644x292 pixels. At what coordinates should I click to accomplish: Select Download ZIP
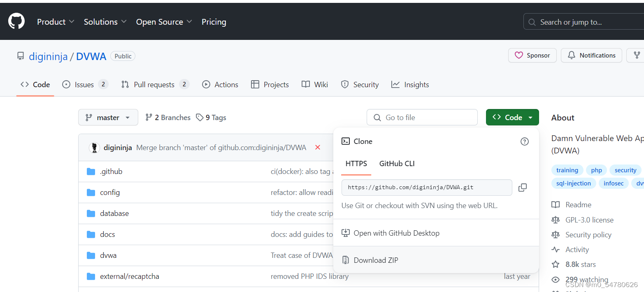tap(375, 260)
